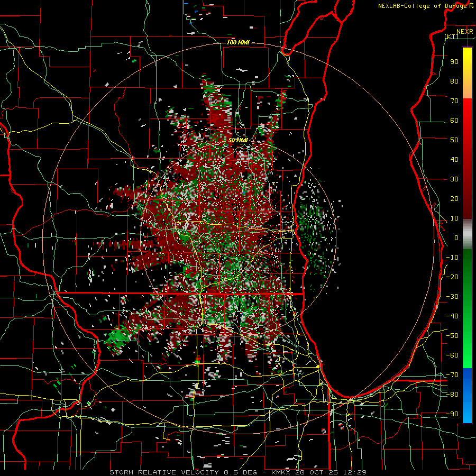The height and width of the screenshot is (476, 476).
Task: Click the 90 value on velocity scale
Action: point(454,62)
